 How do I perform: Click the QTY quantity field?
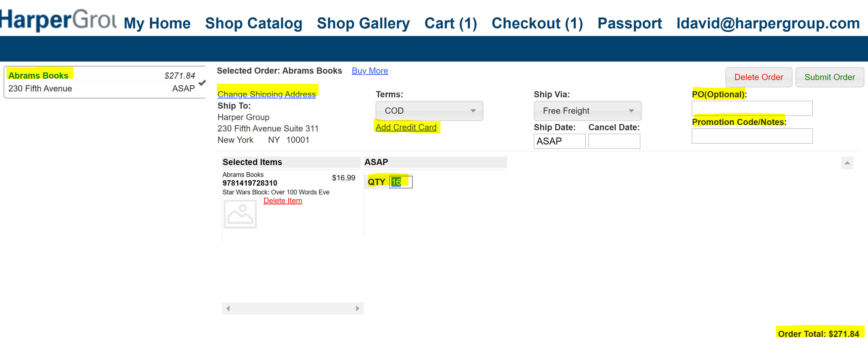coord(401,182)
